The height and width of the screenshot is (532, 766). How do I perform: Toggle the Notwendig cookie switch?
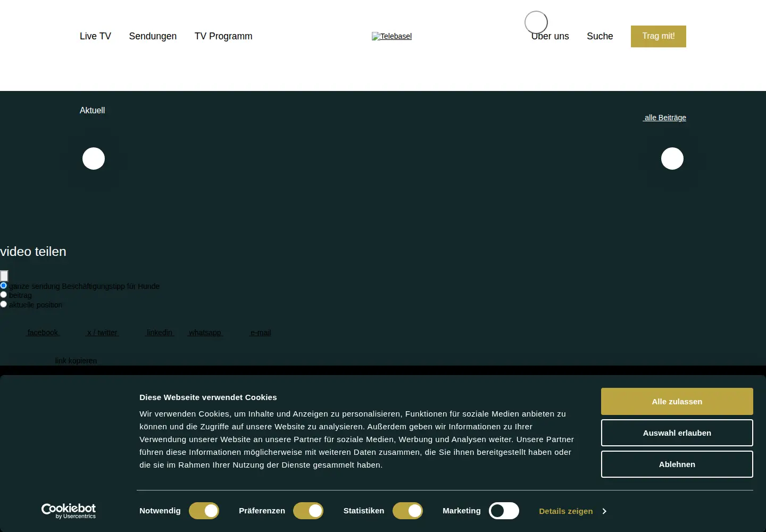[204, 511]
